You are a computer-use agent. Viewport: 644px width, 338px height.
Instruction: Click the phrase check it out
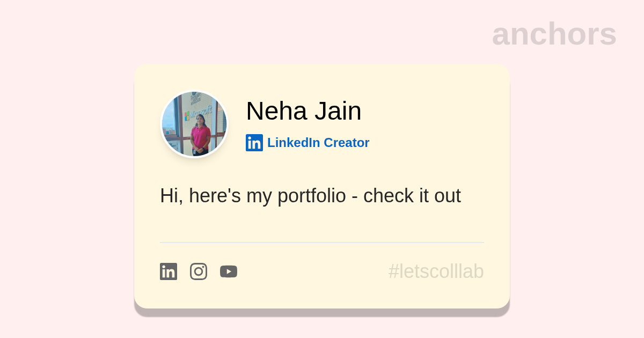(412, 196)
